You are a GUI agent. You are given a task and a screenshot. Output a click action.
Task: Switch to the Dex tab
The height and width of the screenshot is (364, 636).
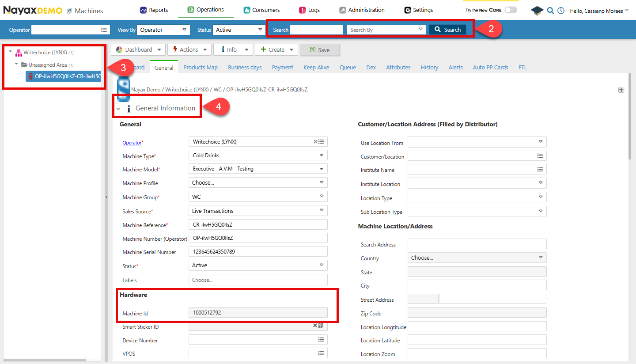371,67
